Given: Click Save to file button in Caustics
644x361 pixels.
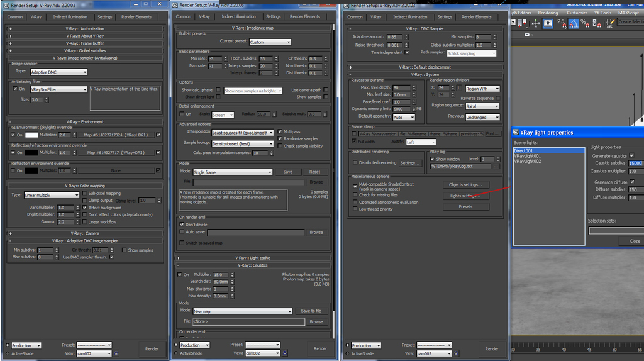Looking at the screenshot, I should coord(311,311).
